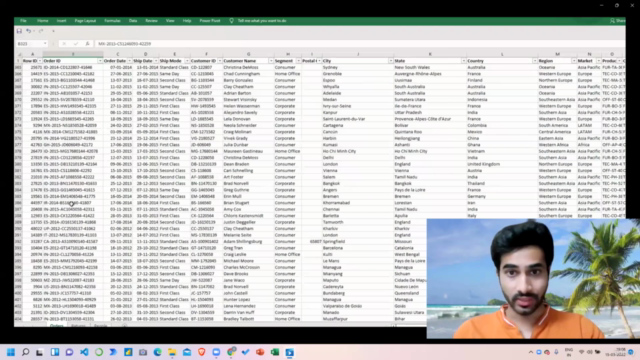The width and height of the screenshot is (640, 360).
Task: Open the Data ribbon tab
Action: [133, 20]
